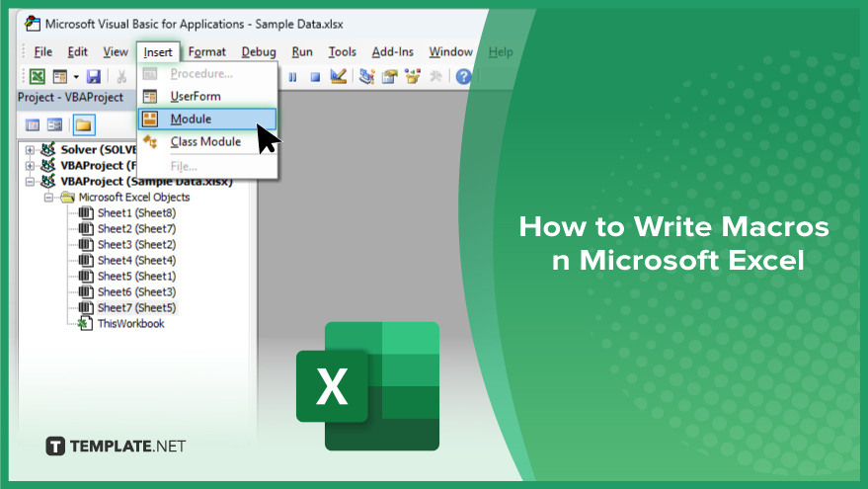The height and width of the screenshot is (489, 868).
Task: Open the Add-Ins menu
Action: pos(392,52)
